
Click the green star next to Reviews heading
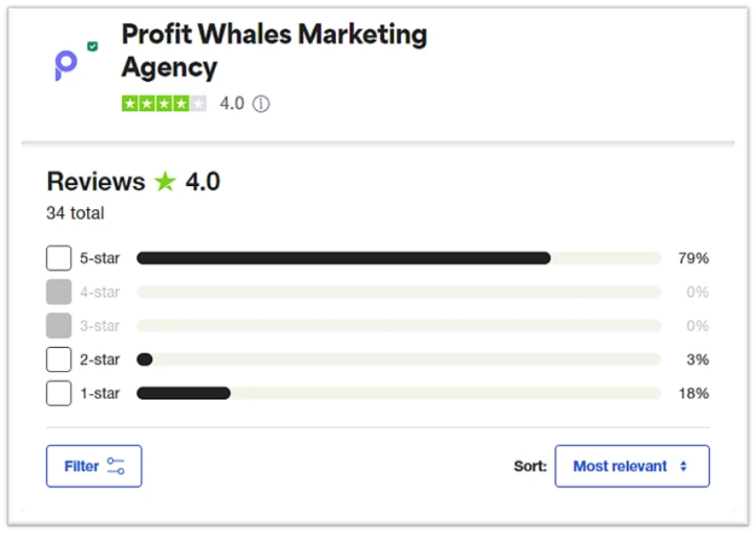coord(165,182)
